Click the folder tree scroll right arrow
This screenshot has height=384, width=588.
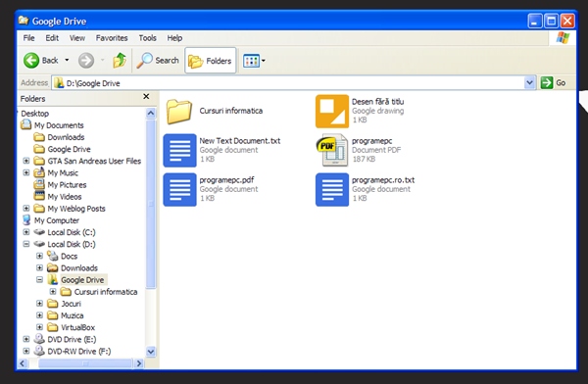(139, 363)
